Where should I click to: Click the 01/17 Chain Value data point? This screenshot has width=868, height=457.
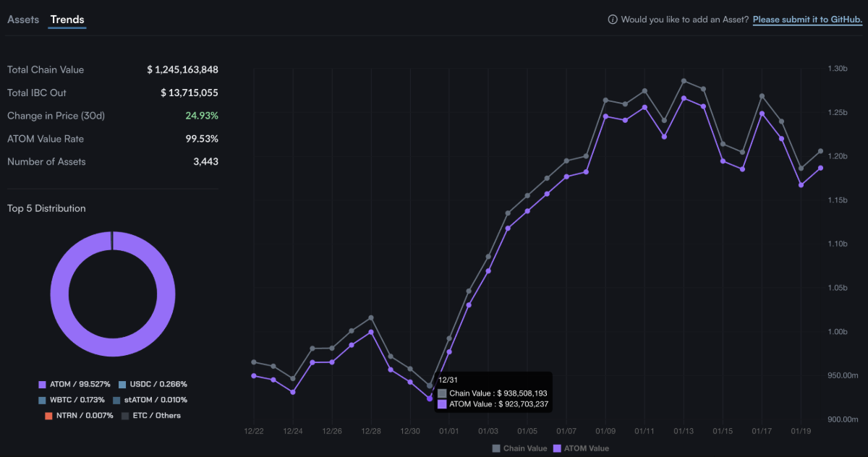[762, 96]
